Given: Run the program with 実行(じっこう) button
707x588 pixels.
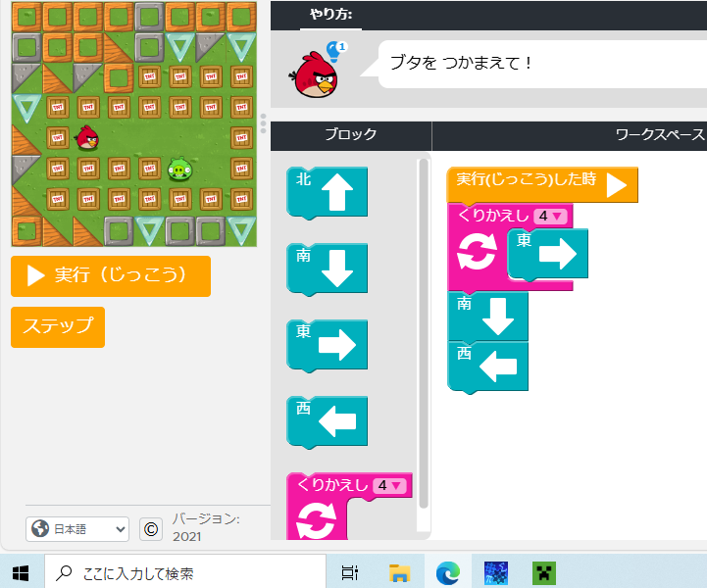Looking at the screenshot, I should click(x=111, y=276).
